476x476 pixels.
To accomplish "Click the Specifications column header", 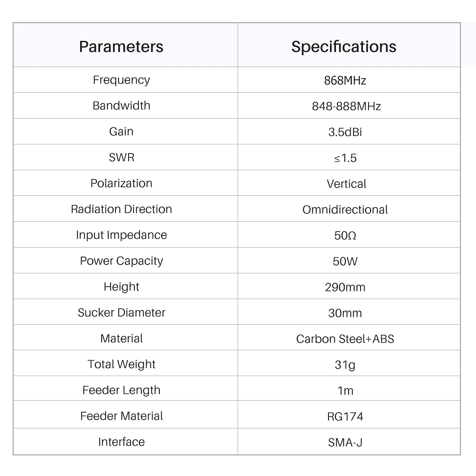I will pyautogui.click(x=344, y=47).
